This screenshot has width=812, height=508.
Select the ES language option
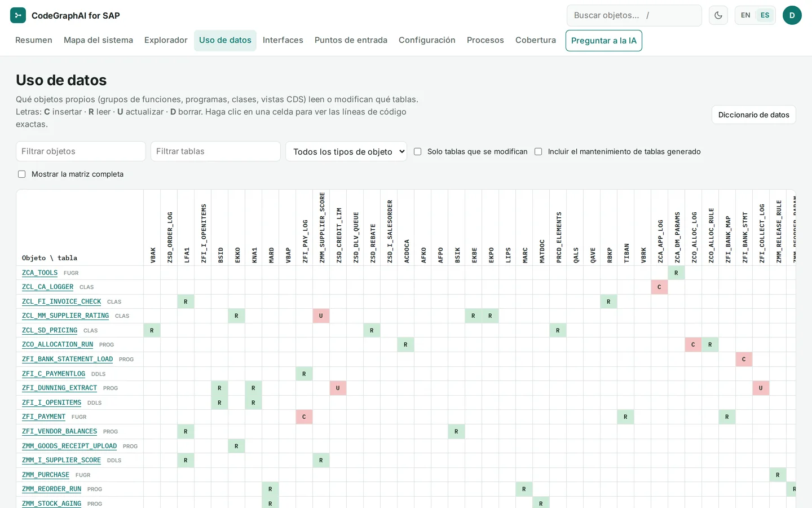[765, 15]
